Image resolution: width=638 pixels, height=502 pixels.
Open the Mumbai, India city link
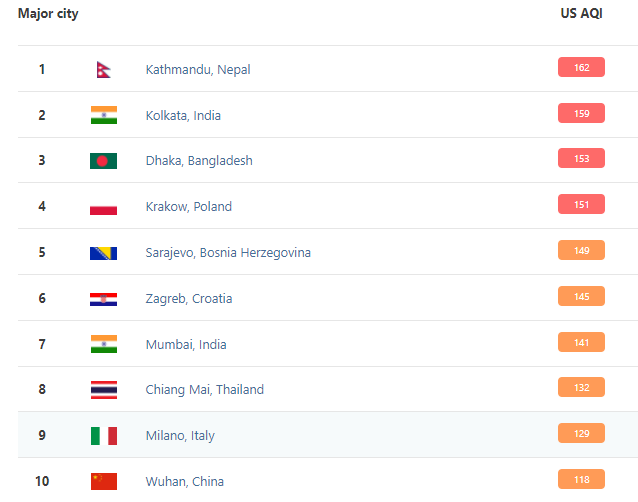pos(186,345)
